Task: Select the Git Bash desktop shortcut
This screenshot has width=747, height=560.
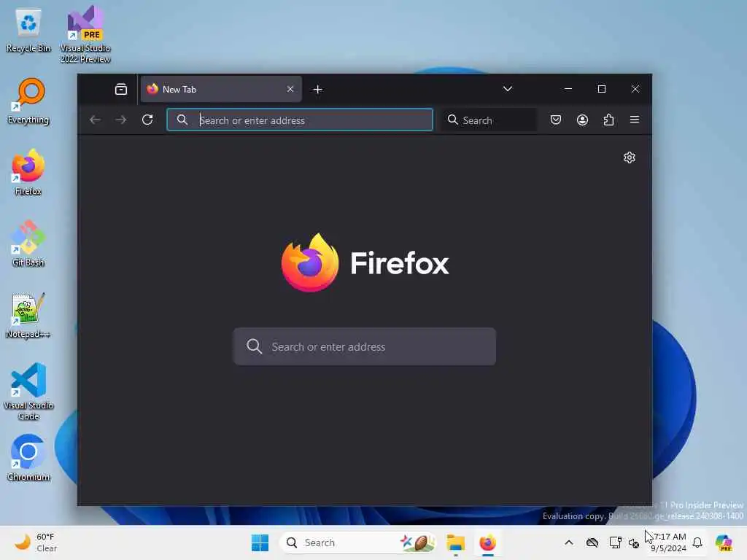Action: pyautogui.click(x=28, y=244)
